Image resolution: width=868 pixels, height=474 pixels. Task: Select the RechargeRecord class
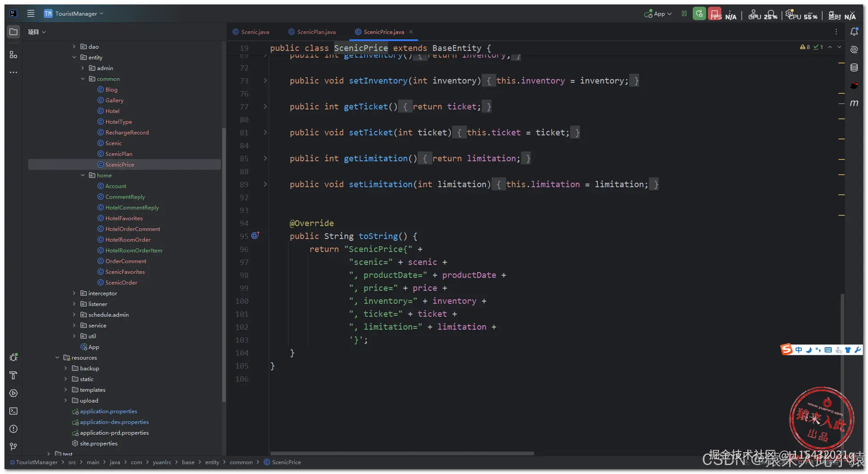click(x=127, y=132)
